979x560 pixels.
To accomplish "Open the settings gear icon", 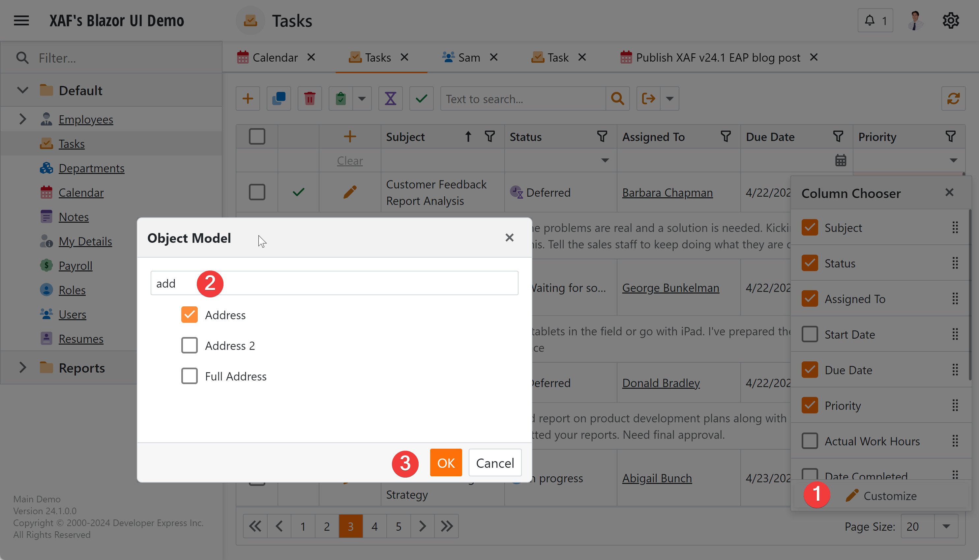I will click(x=950, y=21).
